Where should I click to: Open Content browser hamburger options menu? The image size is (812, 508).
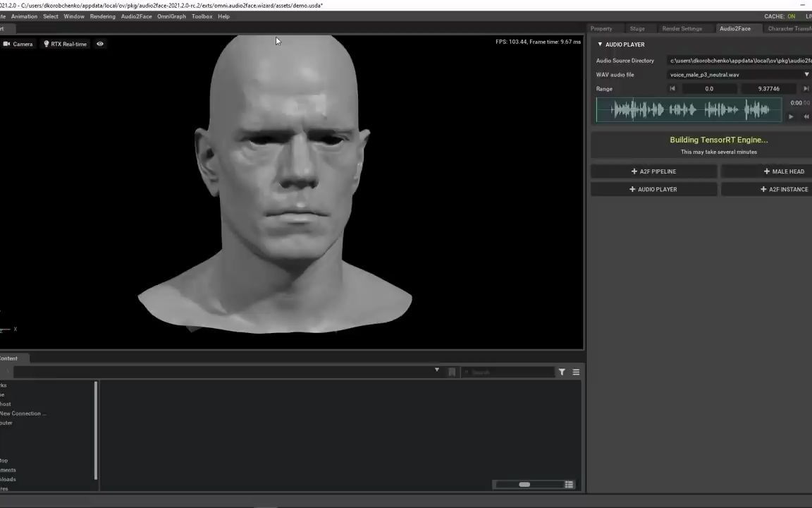click(576, 372)
